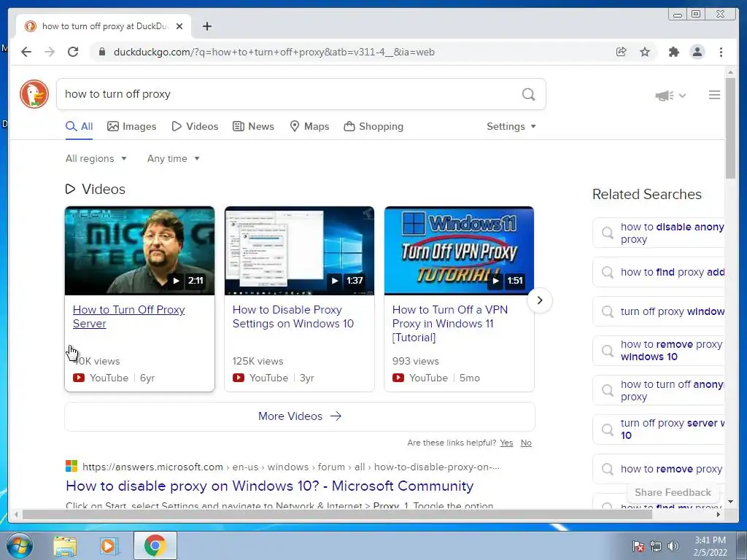Click the Microsoft logo favicon beside result
Viewport: 747px width, 560px height.
71,466
